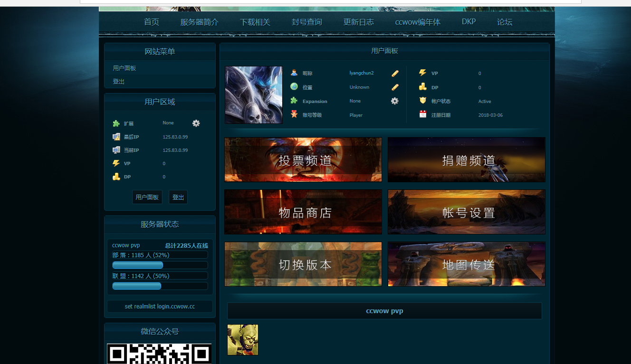Open the 首页 menu item

pyautogui.click(x=152, y=22)
